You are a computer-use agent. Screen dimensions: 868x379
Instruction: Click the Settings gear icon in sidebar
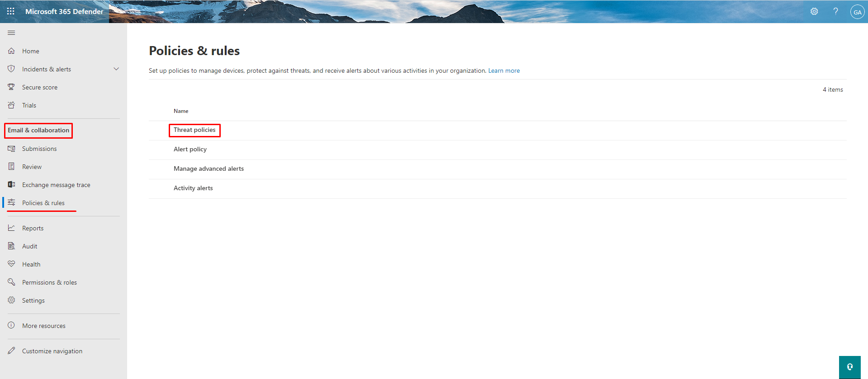pos(11,300)
